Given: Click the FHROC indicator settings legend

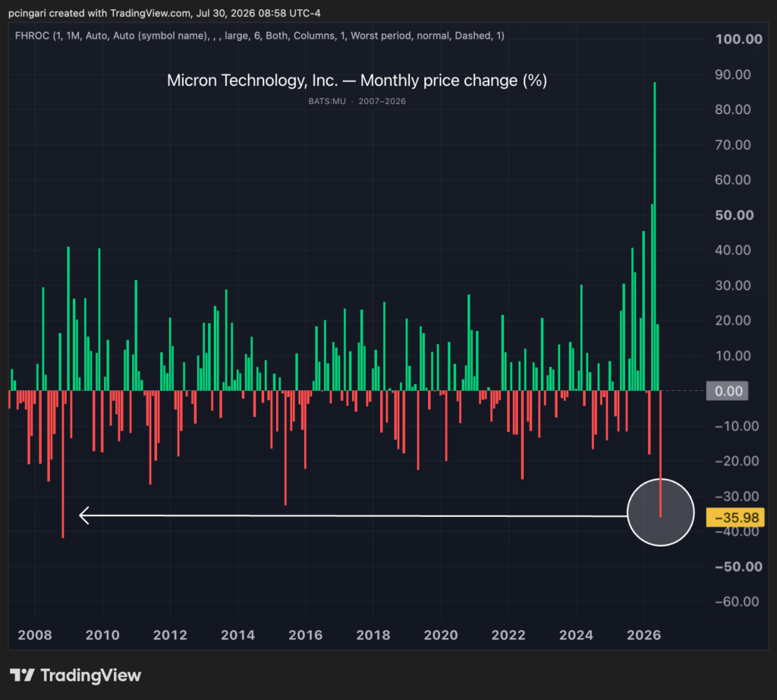Looking at the screenshot, I should (x=260, y=36).
